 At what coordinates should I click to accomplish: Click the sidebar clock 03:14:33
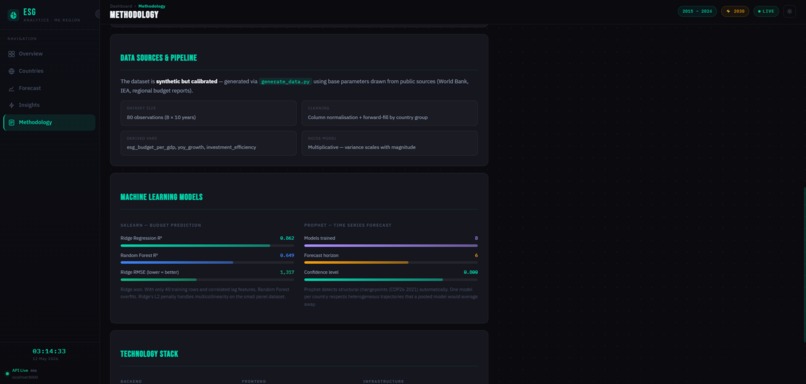coord(49,351)
